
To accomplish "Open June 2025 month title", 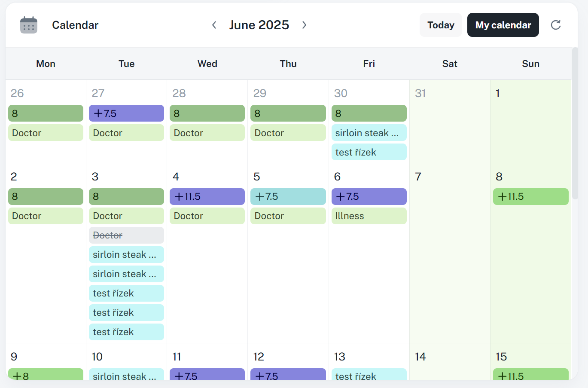I will [x=259, y=25].
